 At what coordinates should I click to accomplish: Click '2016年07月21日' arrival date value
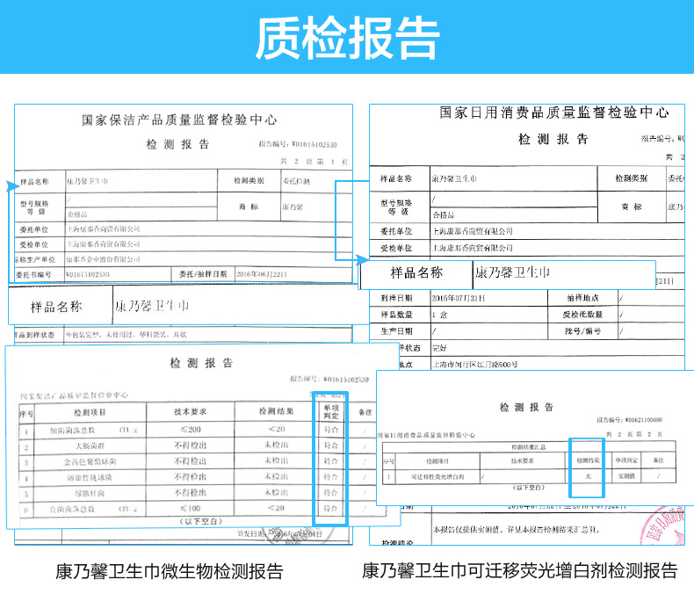pyautogui.click(x=459, y=298)
